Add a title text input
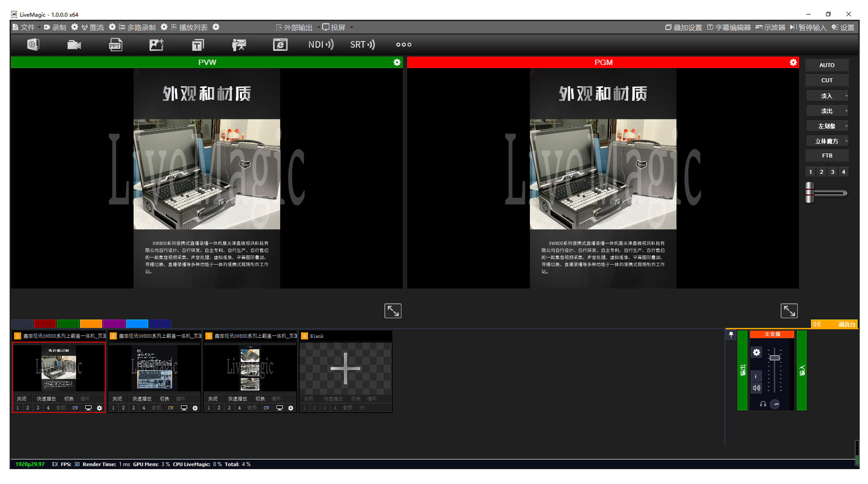Image resolution: width=868 pixels, height=484 pixels. tap(197, 45)
